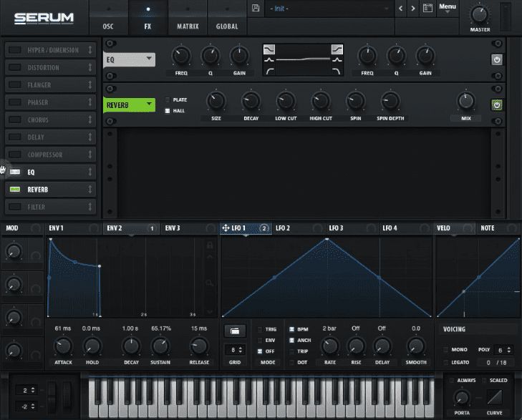Click the envelope lock icon
The image size is (522, 420).
(x=210, y=245)
